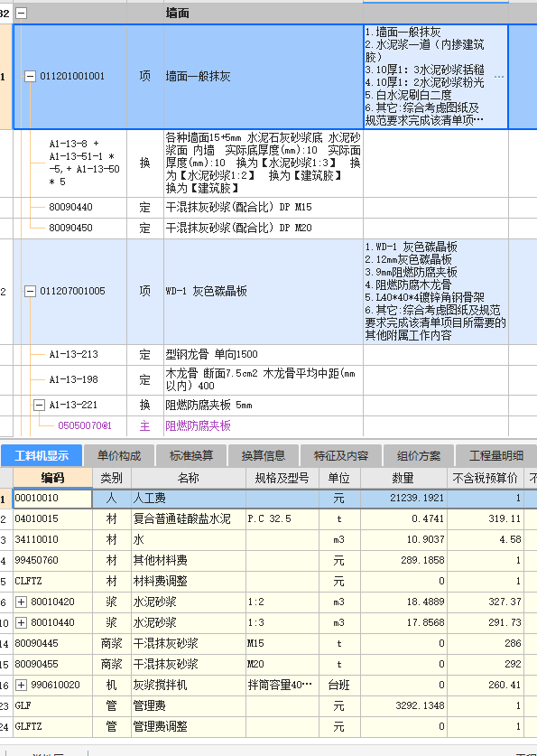Select the price 260.41 of 灰浆搅拌机
This screenshot has height=756, width=537.
tap(485, 685)
